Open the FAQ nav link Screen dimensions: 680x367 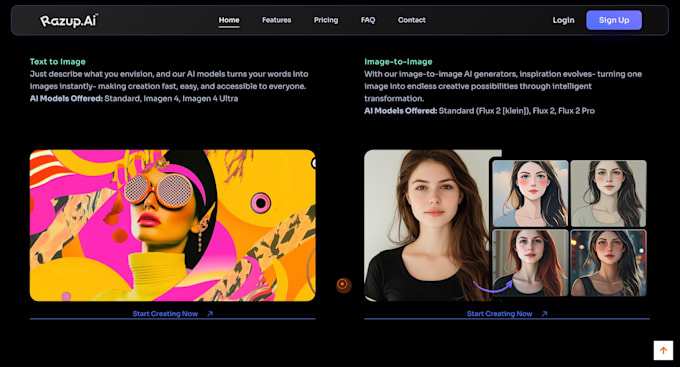coord(368,20)
